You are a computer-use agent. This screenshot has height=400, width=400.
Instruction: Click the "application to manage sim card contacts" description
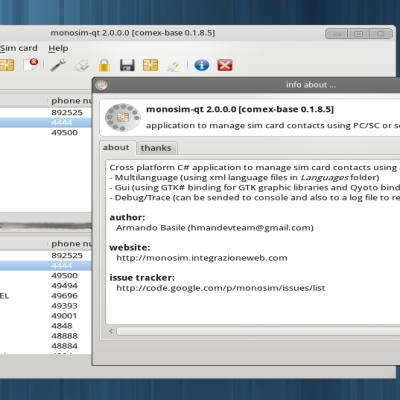click(x=273, y=126)
